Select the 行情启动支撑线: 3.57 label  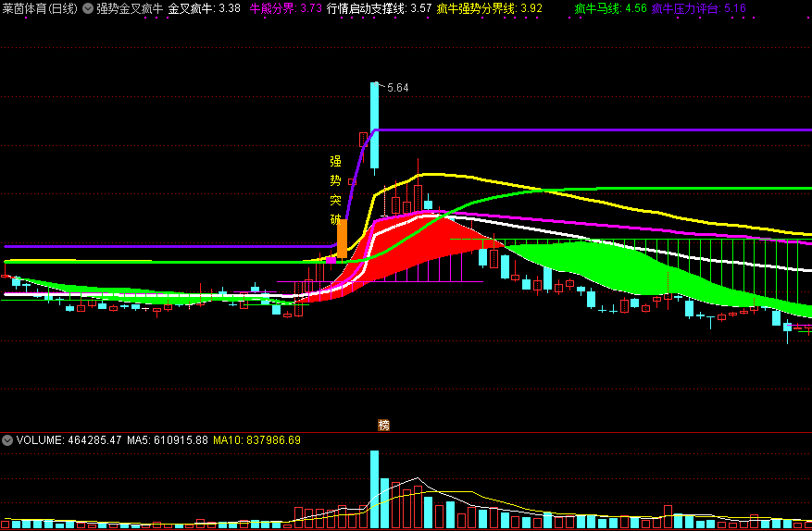379,9
